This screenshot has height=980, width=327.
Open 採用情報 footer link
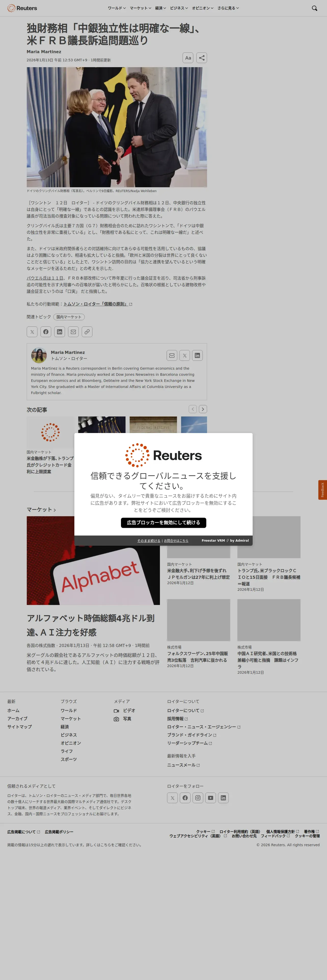pos(178,719)
